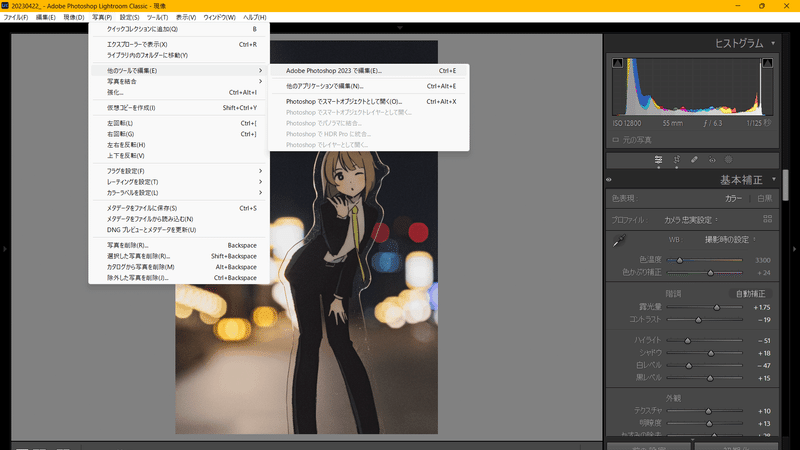The height and width of the screenshot is (450, 800).
Task: Open ツール(T) menu
Action: [x=158, y=17]
